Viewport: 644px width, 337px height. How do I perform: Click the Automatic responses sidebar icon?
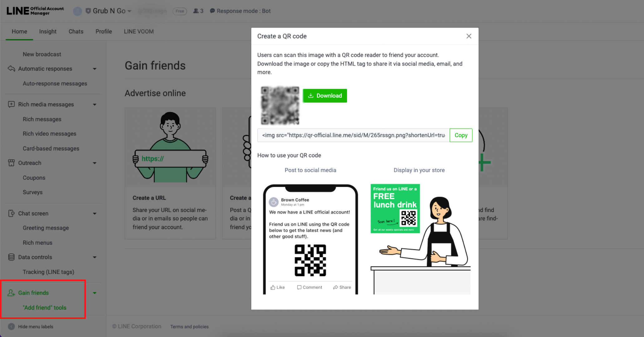12,69
